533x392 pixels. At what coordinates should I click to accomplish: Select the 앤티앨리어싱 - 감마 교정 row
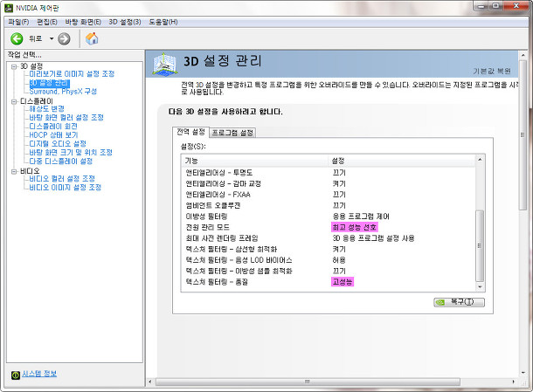(x=329, y=183)
